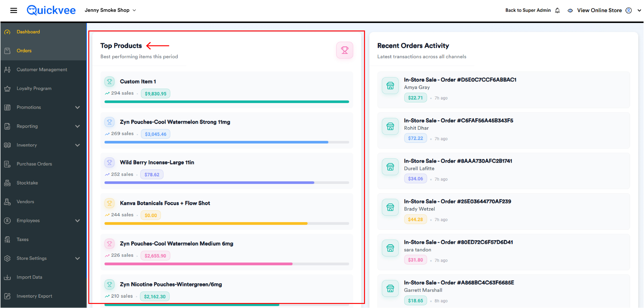The width and height of the screenshot is (644, 308).
Task: Click the Loyalty Program crown icon
Action: point(7,88)
